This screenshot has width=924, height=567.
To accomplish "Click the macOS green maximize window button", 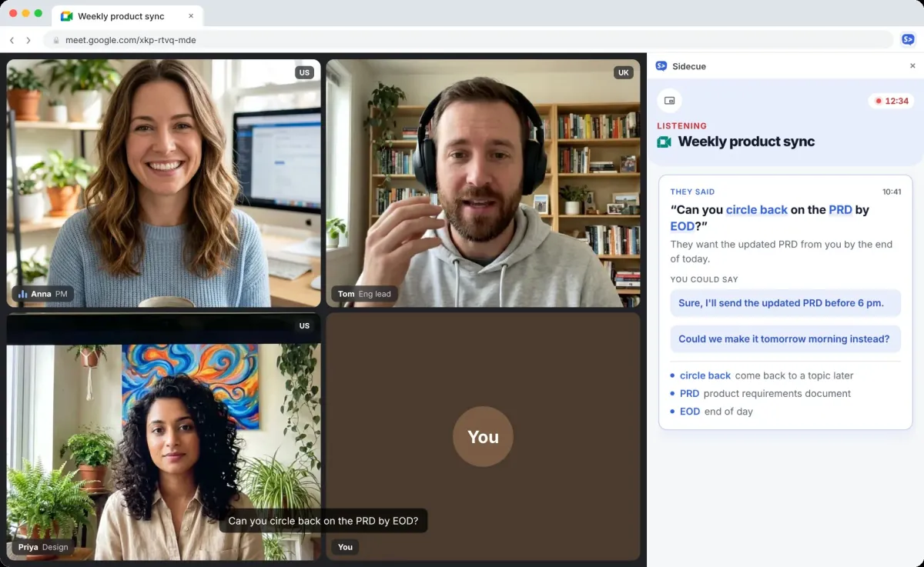I will click(x=38, y=13).
